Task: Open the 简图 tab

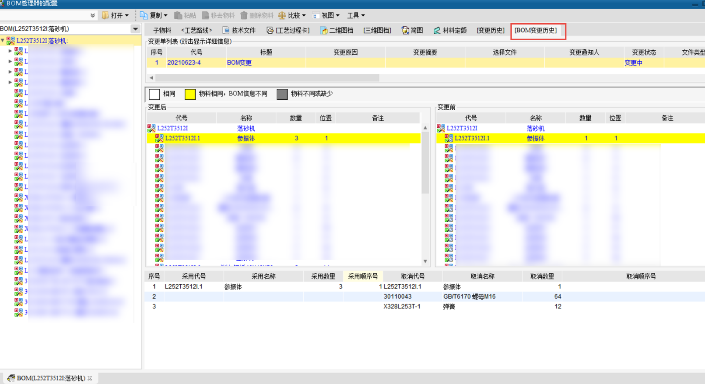Action: point(412,30)
